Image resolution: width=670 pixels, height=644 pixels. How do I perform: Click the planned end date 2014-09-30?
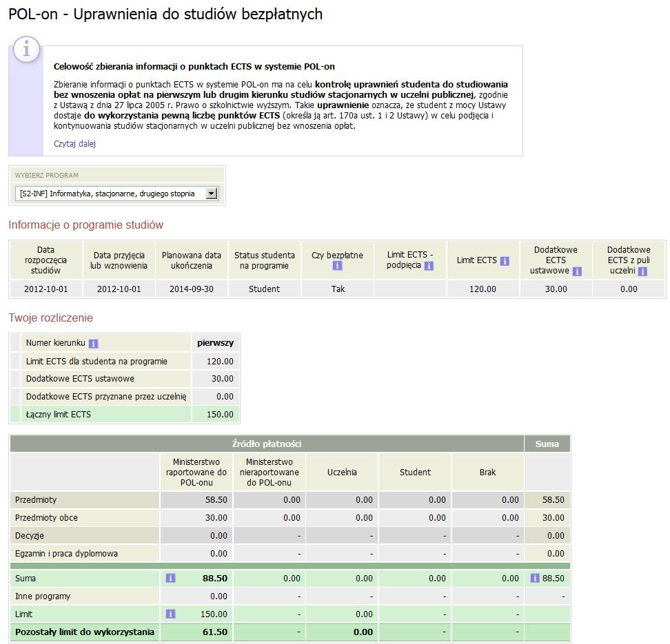[x=192, y=289]
